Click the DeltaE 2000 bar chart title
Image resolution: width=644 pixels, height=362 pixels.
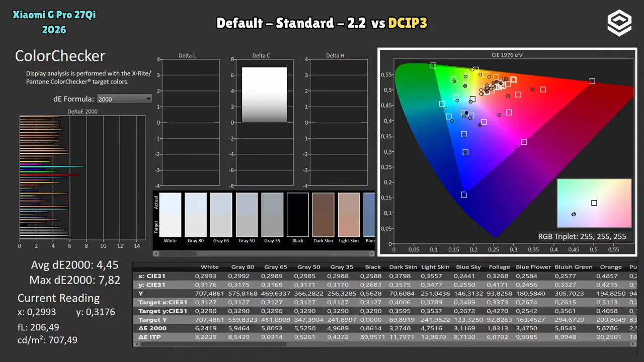click(x=83, y=112)
